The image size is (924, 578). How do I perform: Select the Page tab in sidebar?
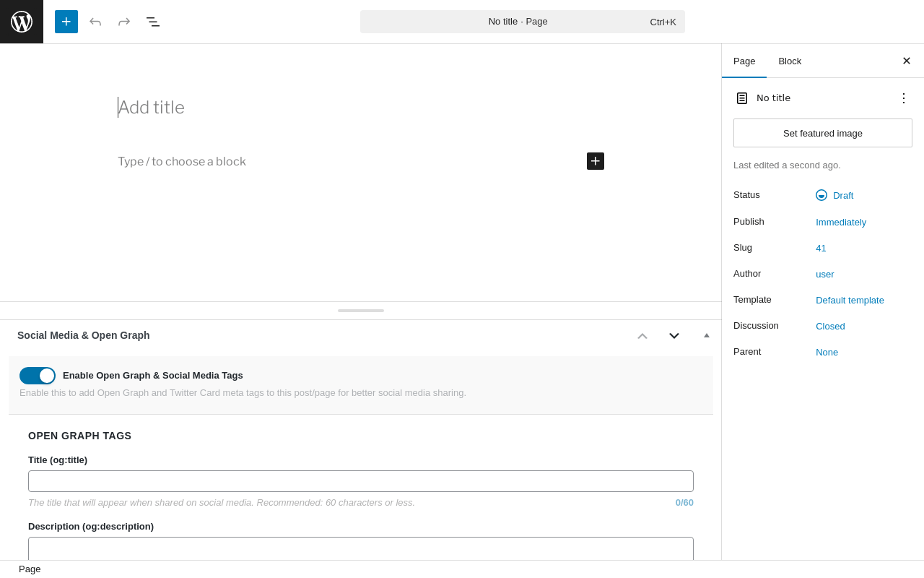coord(744,61)
